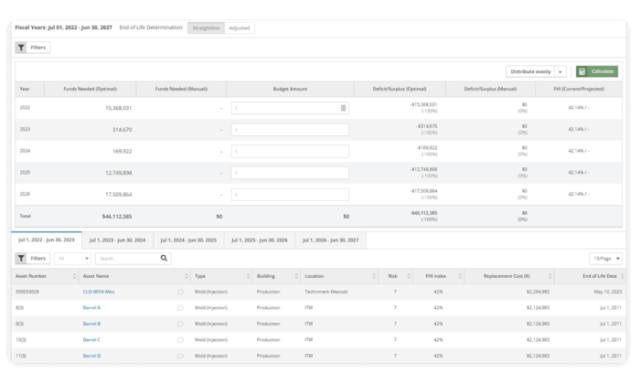Select Adjusted end of life determination
Image resolution: width=640 pixels, height=384 pixels.
239,28
